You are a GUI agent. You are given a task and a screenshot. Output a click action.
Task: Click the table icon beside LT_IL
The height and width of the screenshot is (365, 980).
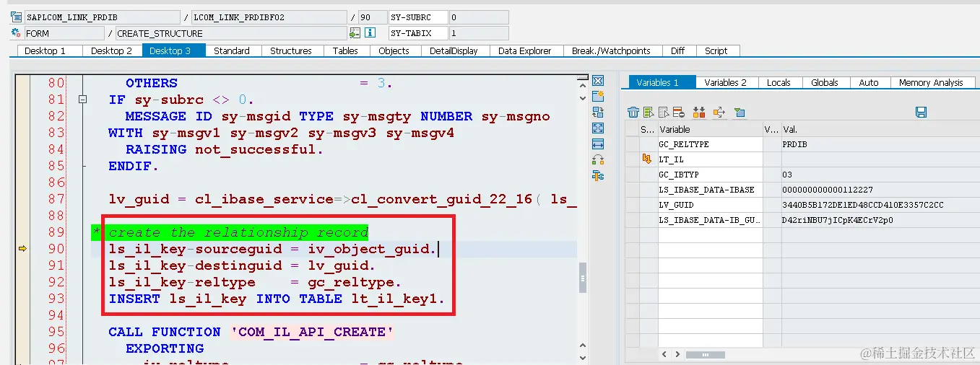coord(647,159)
